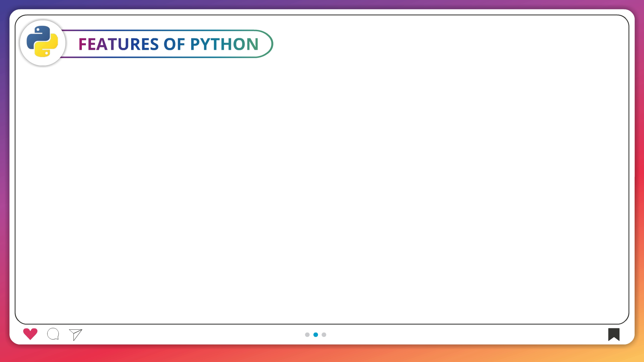Click the blue snake of the Python logo

pyautogui.click(x=36, y=37)
